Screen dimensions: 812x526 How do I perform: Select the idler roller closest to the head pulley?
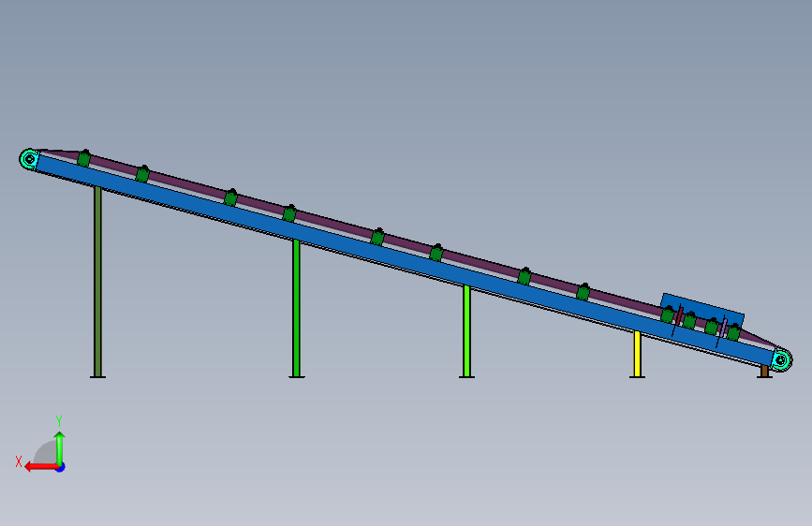[84, 158]
